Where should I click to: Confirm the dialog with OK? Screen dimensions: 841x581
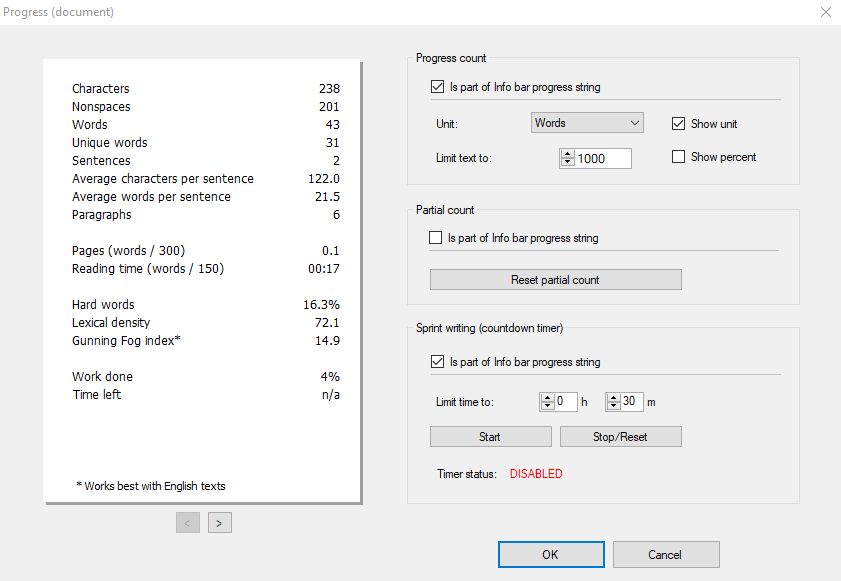tap(551, 554)
